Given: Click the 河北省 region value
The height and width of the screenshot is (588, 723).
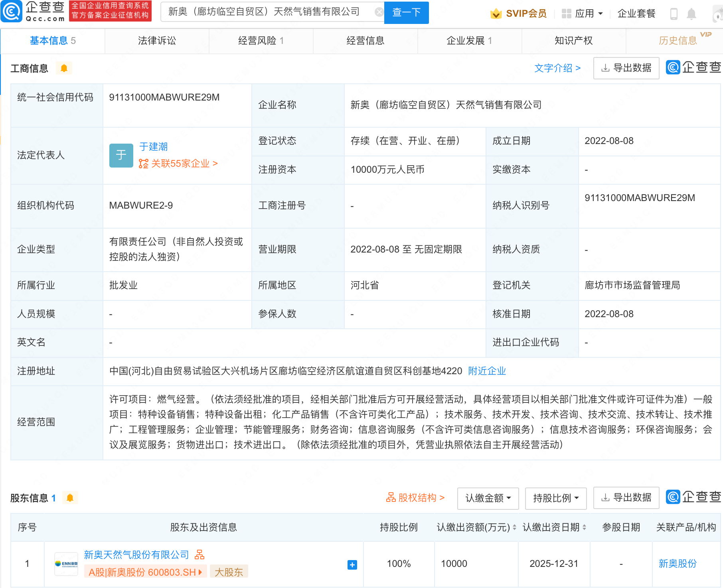Looking at the screenshot, I should pos(365,285).
